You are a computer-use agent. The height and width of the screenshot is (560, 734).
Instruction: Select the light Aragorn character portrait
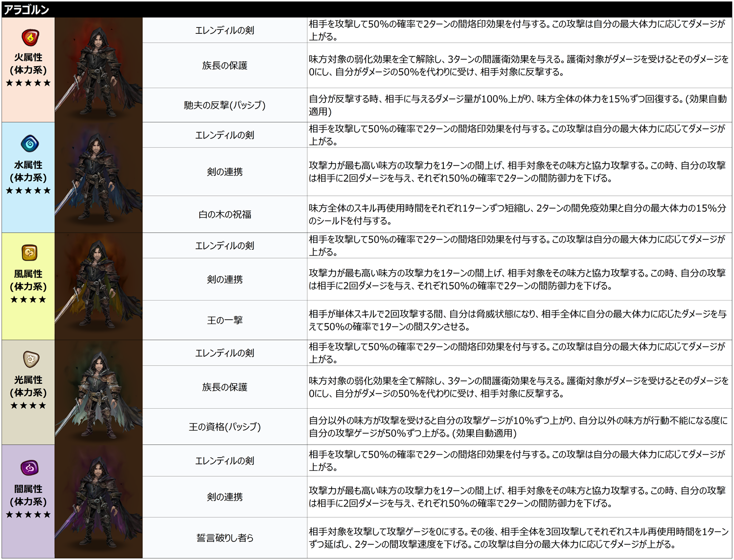98,392
